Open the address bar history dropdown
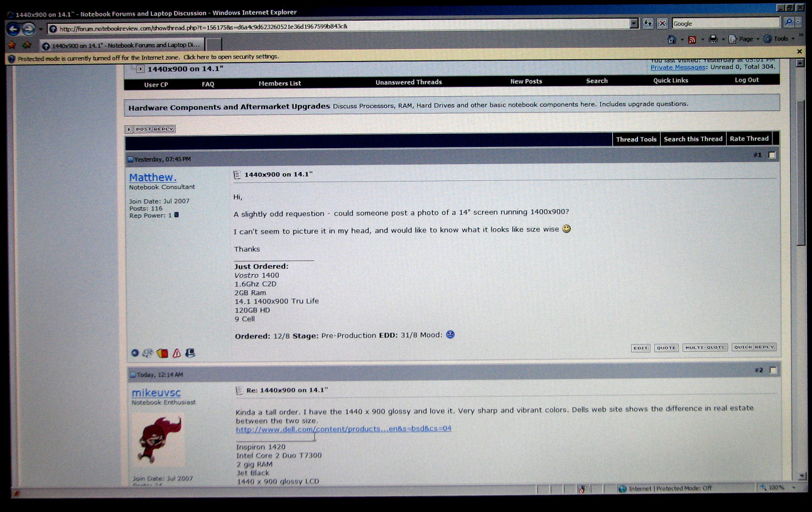Viewport: 812px width, 512px height. click(634, 24)
